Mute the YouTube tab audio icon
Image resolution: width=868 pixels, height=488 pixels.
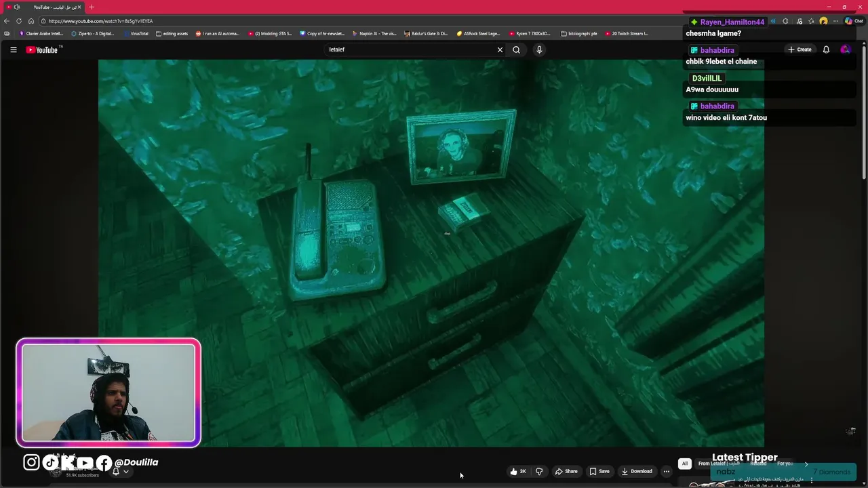[x=16, y=7]
